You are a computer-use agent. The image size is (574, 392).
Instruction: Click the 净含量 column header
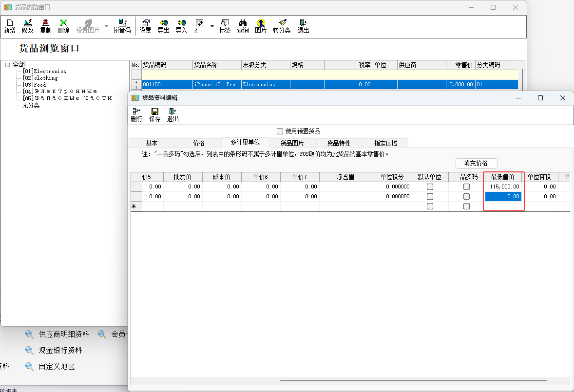[x=346, y=177]
